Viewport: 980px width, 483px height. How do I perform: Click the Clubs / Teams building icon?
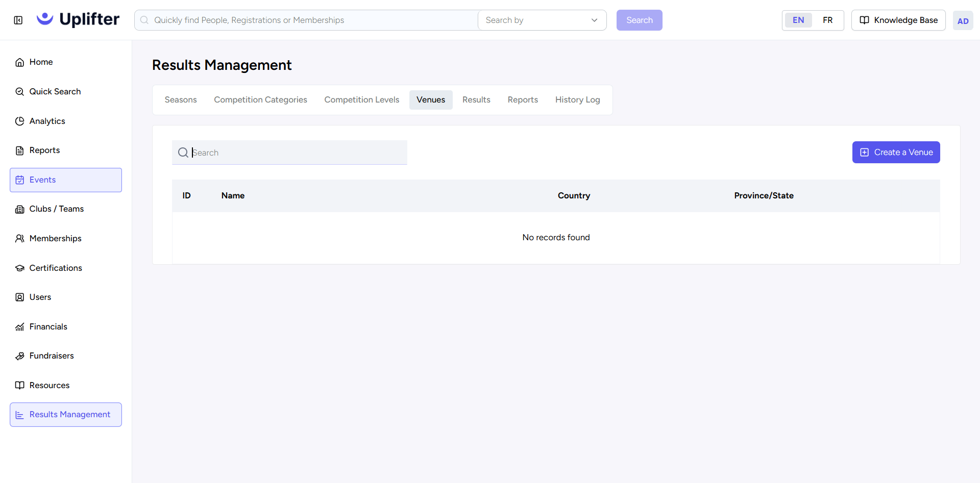(20, 209)
